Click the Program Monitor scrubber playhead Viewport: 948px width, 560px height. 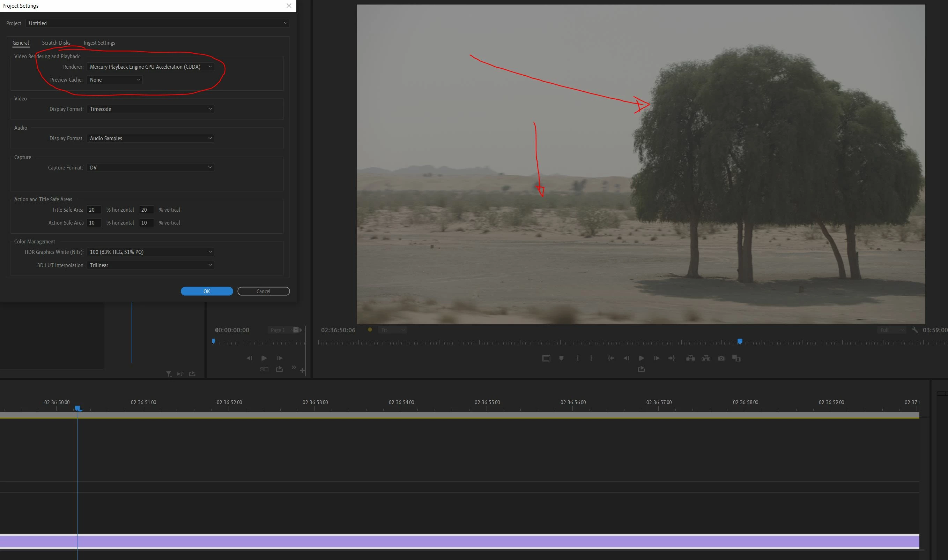pos(740,341)
